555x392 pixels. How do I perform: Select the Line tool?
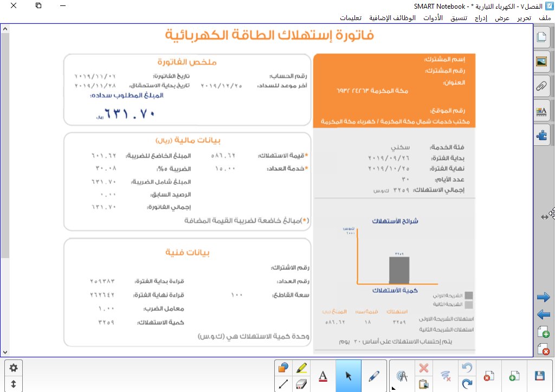283,384
